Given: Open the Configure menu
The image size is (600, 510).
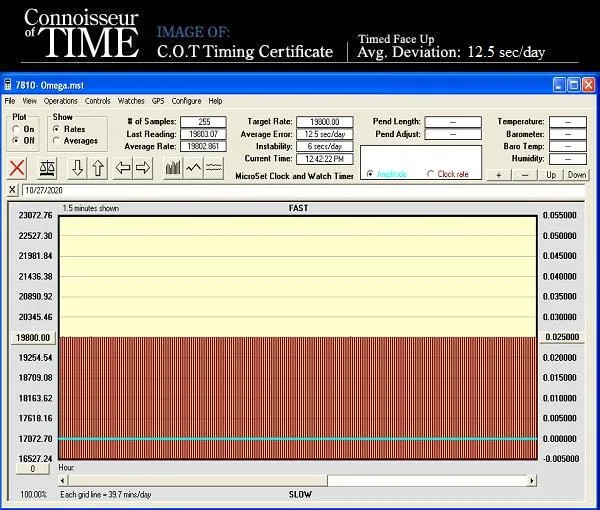Looking at the screenshot, I should [186, 101].
